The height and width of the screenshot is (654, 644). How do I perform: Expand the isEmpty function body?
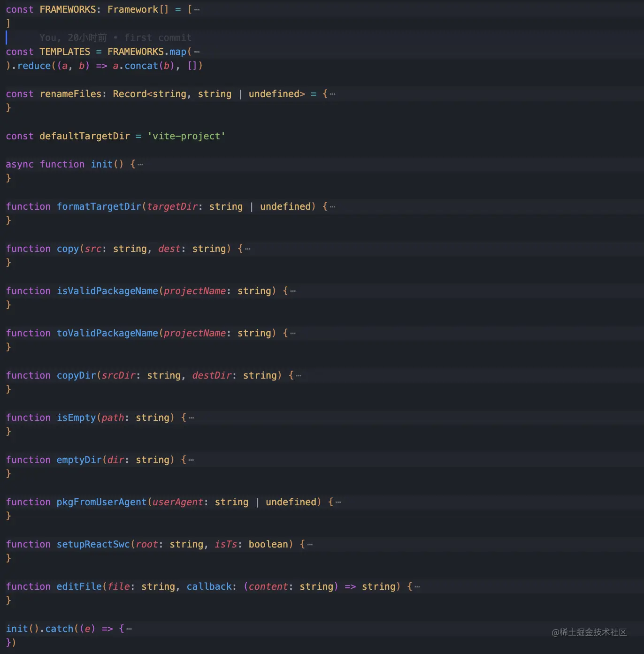point(191,418)
